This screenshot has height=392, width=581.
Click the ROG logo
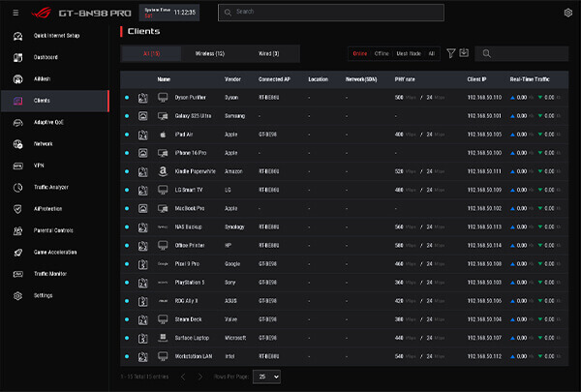click(x=41, y=13)
